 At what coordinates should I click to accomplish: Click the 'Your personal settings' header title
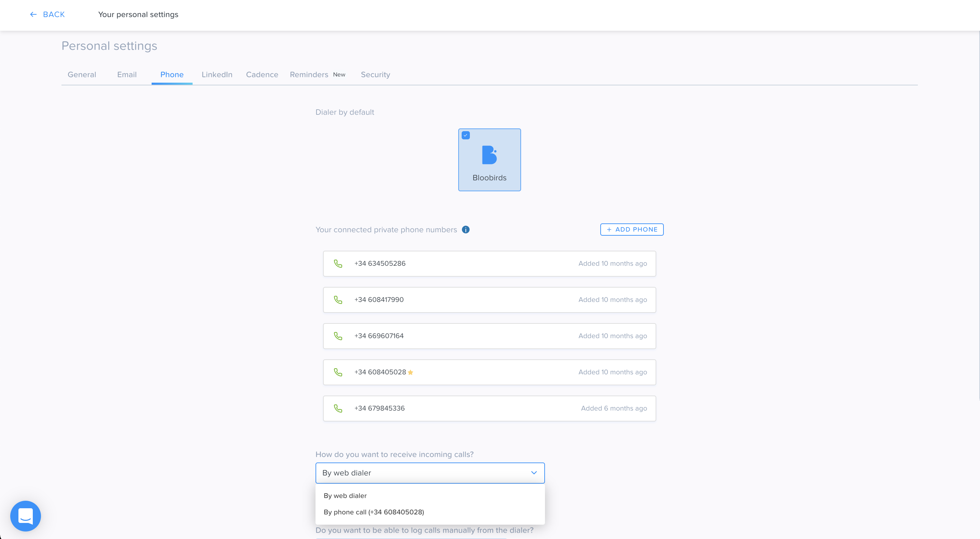pyautogui.click(x=138, y=14)
